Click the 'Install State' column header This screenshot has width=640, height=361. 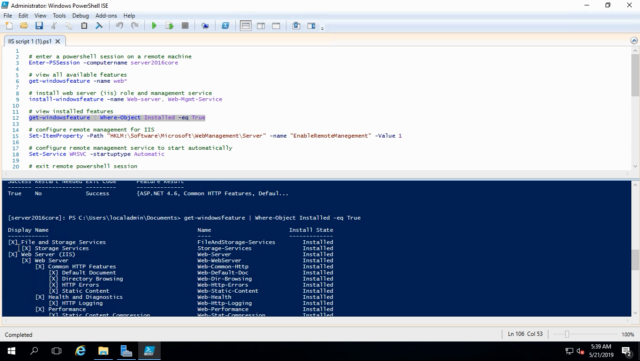(311, 230)
